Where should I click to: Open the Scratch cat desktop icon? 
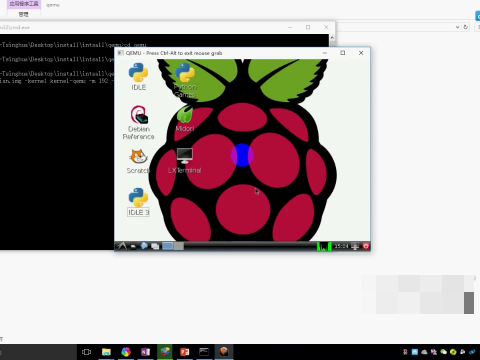[x=138, y=161]
